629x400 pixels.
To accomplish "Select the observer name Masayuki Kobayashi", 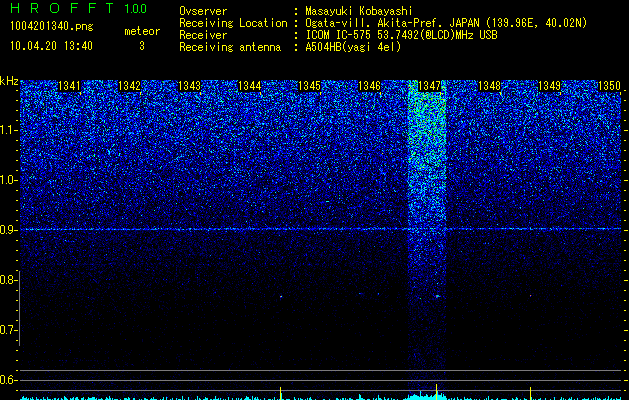I will pos(359,11).
